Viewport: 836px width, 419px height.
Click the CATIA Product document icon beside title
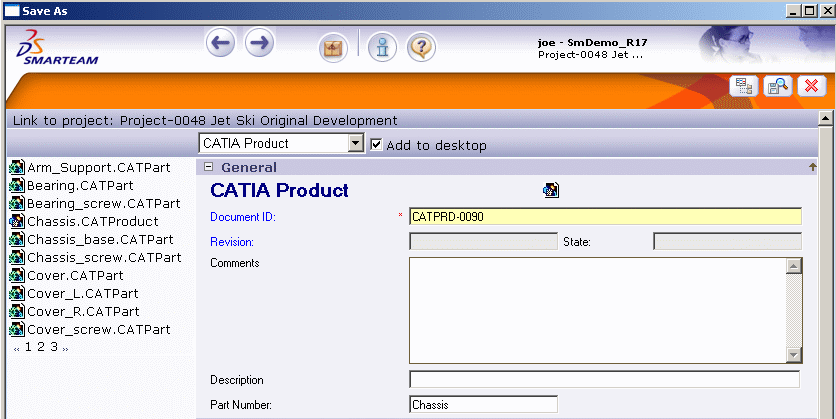click(x=550, y=190)
